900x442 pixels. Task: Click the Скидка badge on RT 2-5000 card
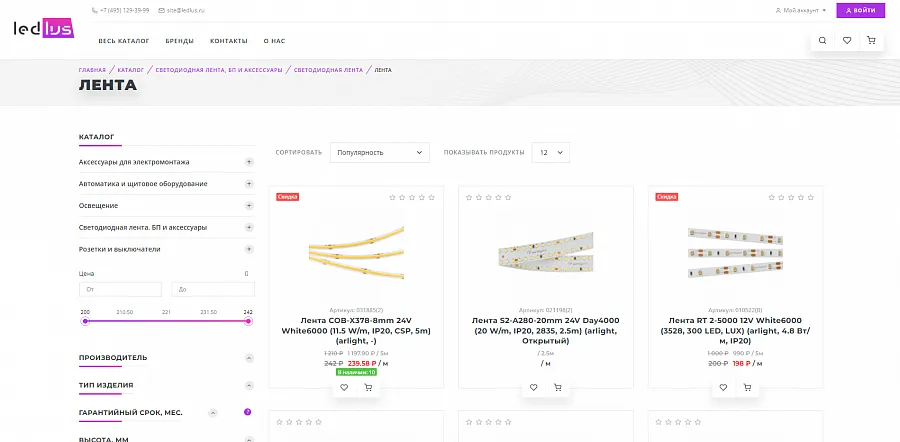(667, 197)
